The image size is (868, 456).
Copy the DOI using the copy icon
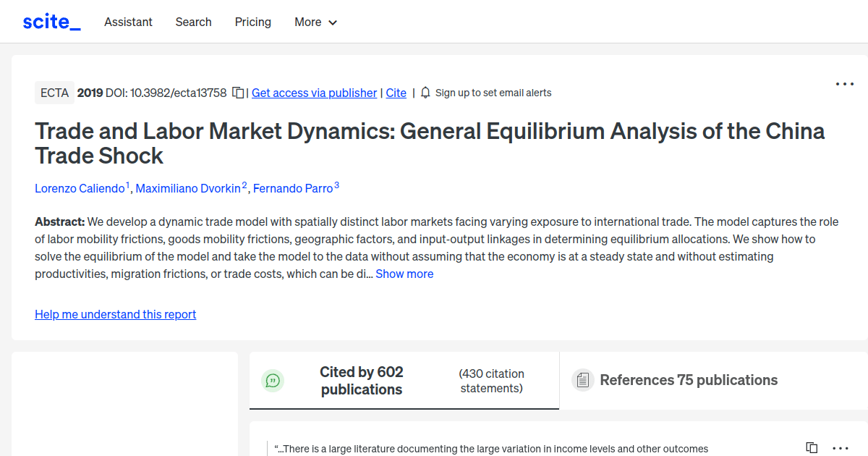pyautogui.click(x=237, y=93)
